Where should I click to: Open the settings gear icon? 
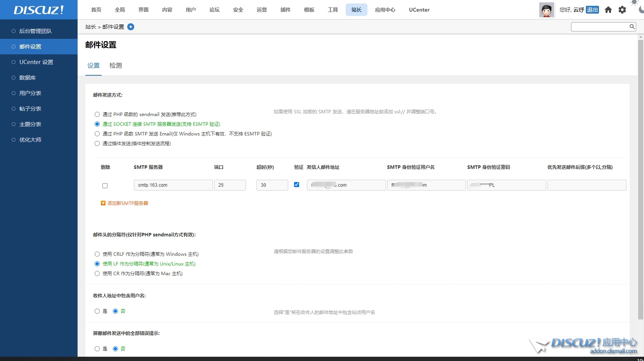(622, 10)
